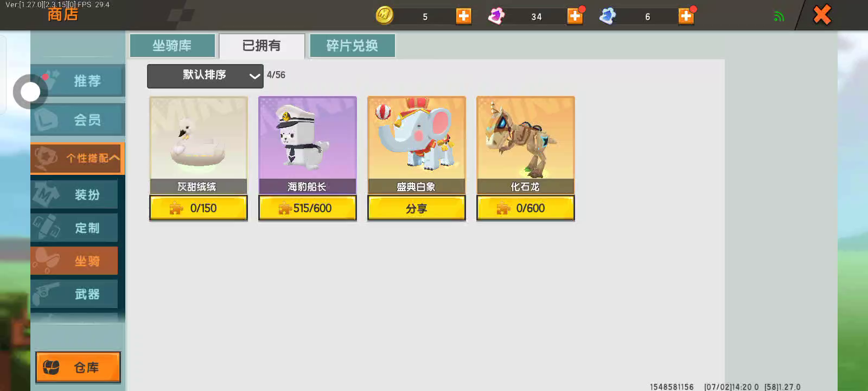The image size is (868, 391).
Task: Tap the floating circle assist button
Action: coord(30,92)
